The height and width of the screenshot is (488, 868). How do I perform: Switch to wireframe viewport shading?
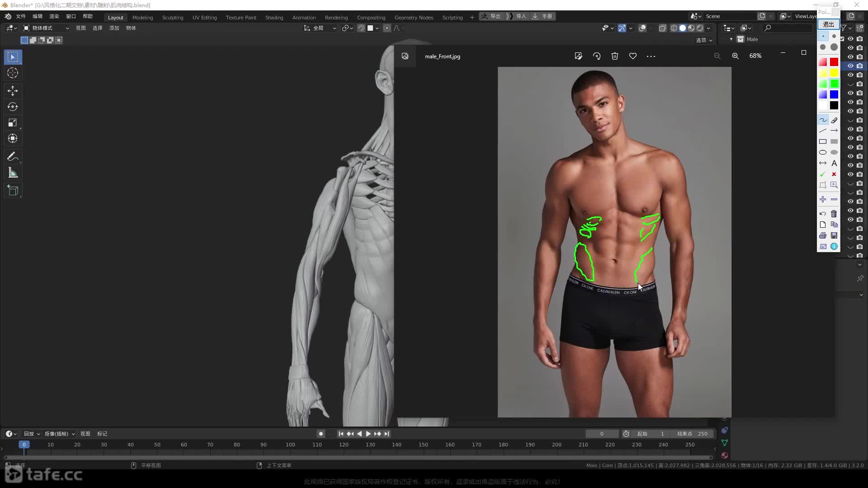674,28
